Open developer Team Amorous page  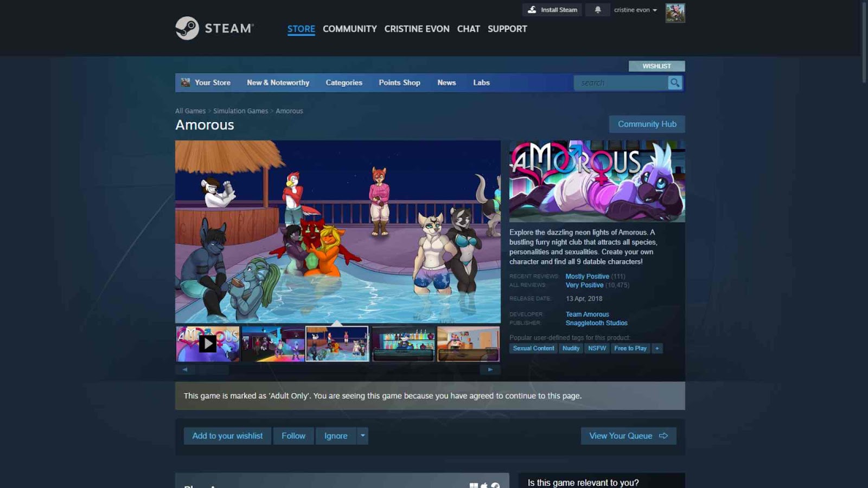tap(588, 314)
